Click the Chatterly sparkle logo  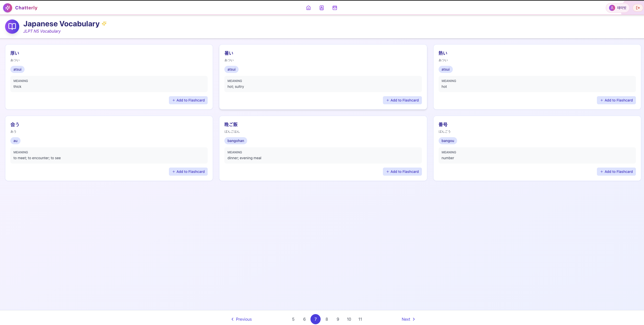(x=8, y=8)
